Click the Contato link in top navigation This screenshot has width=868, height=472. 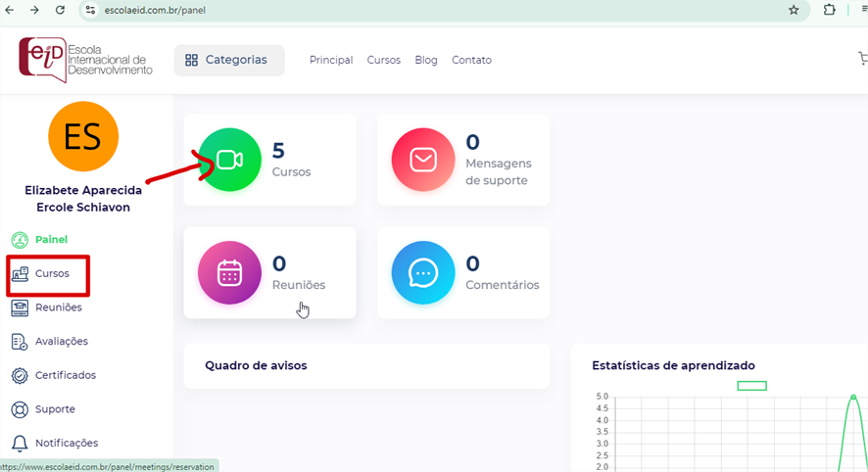471,60
